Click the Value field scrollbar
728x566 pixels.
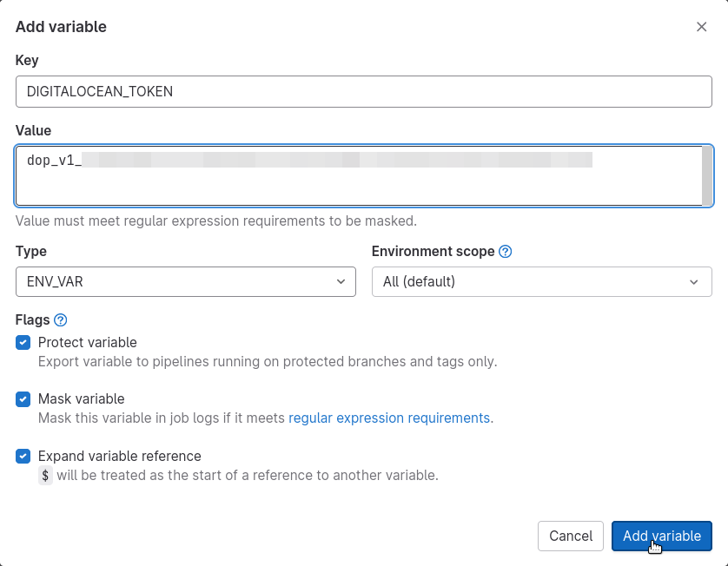(707, 176)
